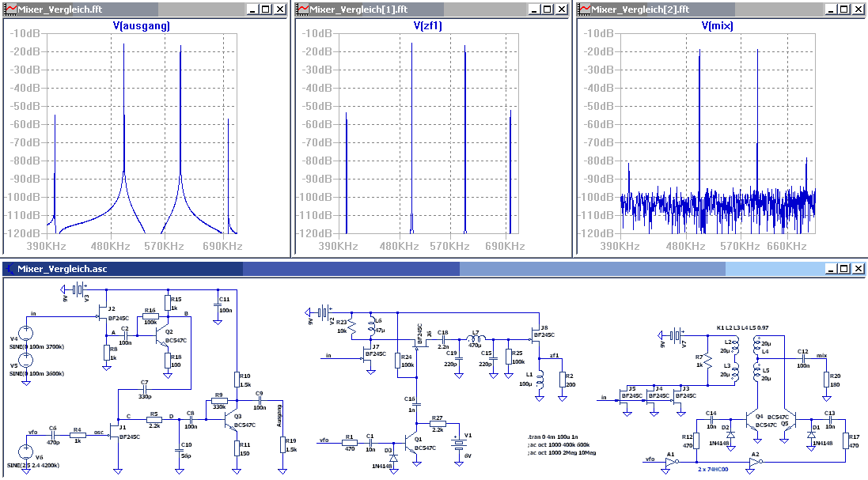Click the Mixer_Vergleich.asc schematic window icon
Image resolution: width=868 pixels, height=480 pixels.
coord(10,269)
